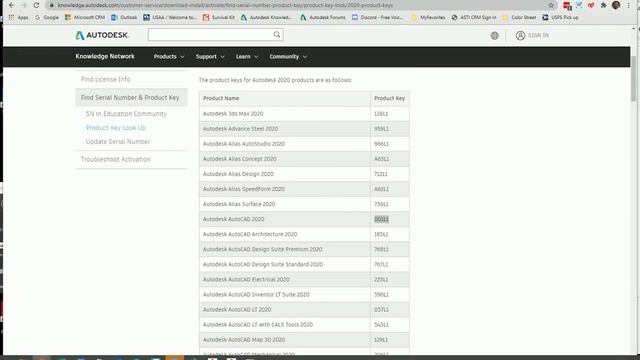This screenshot has width=640, height=360.
Task: Expand the Support menu
Action: click(210, 57)
